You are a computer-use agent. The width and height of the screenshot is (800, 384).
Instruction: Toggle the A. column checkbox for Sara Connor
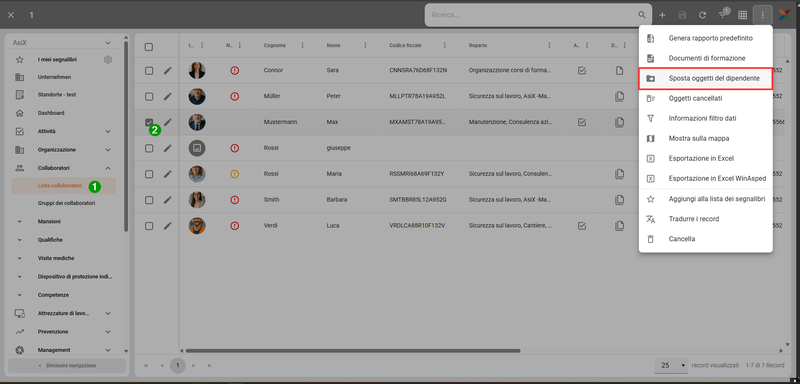pyautogui.click(x=582, y=71)
